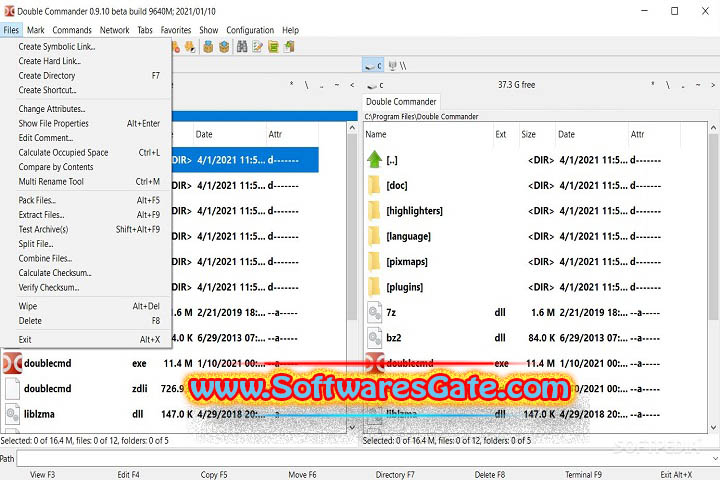The width and height of the screenshot is (720, 480).
Task: Click the doublecmd exe icon in left panel
Action: coord(12,363)
